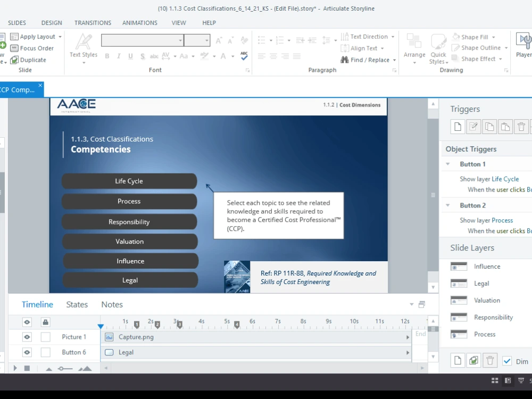Delete the selected trigger
Screen dimensions: 532x399
[x=521, y=127]
